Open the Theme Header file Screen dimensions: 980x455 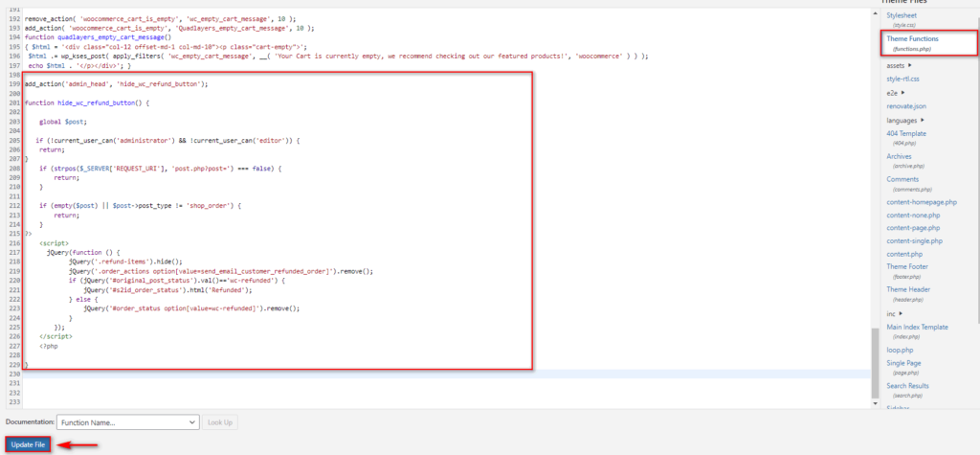(x=908, y=290)
